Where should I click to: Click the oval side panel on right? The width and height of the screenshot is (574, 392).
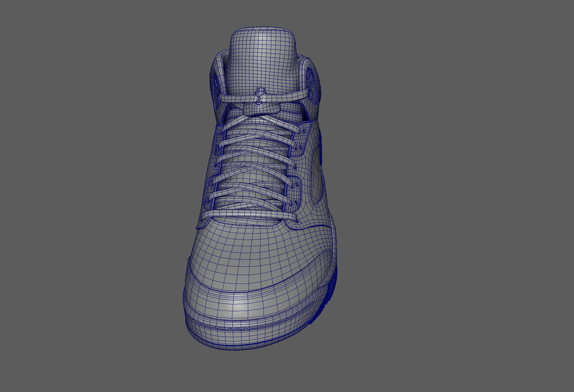(x=316, y=176)
